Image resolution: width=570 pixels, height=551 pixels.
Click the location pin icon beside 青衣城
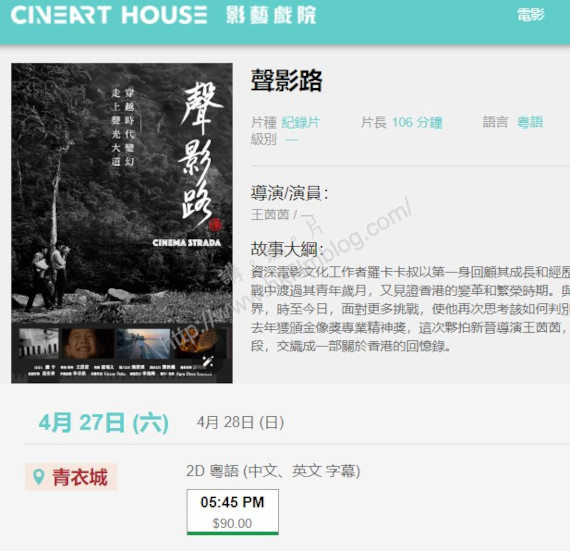click(39, 477)
